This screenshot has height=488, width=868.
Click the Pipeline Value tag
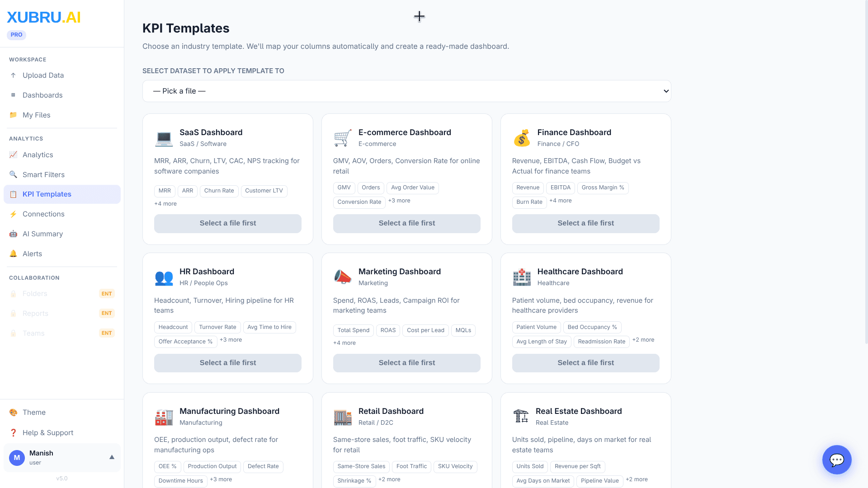coord(600,481)
